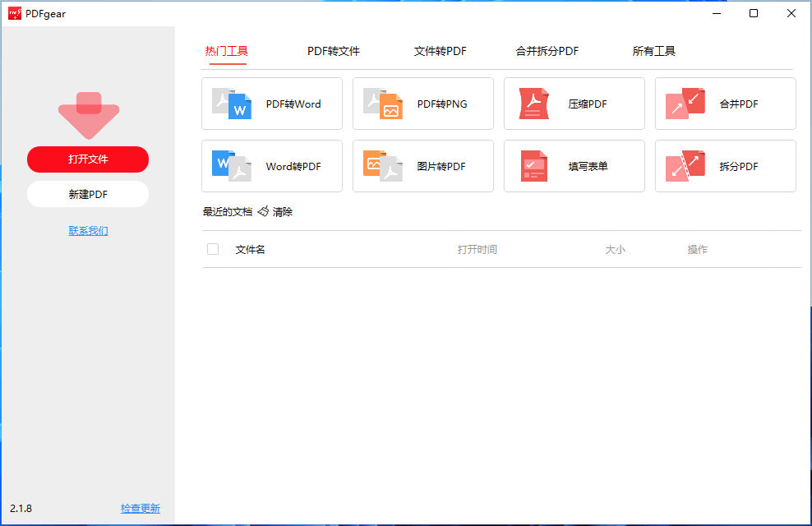This screenshot has height=526, width=812.
Task: Open the 联系我们 link
Action: click(88, 230)
